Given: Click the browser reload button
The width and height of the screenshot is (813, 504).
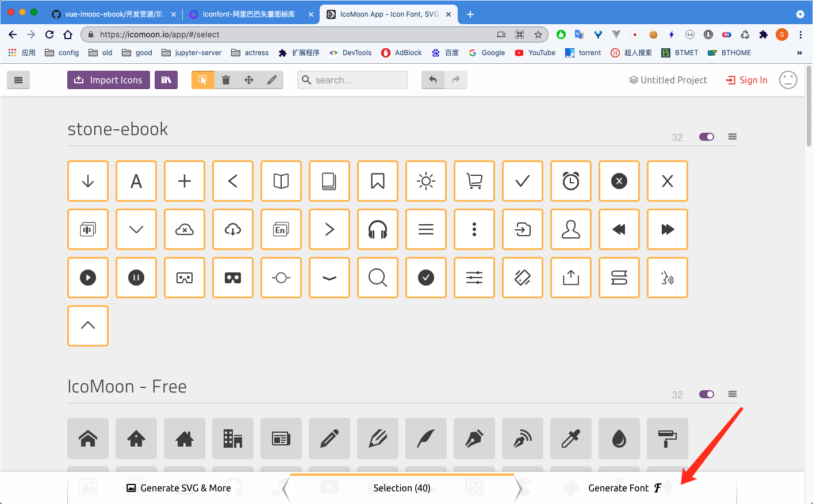Looking at the screenshot, I should [x=49, y=34].
